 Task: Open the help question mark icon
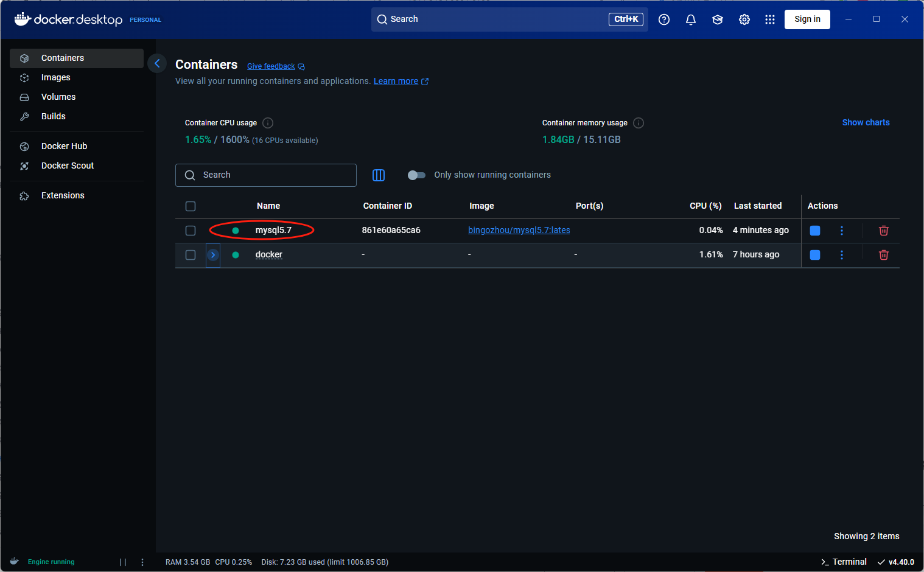[664, 19]
